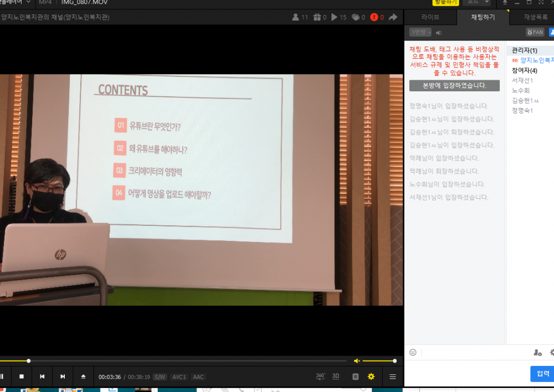Click the 관리자(1) section header
Screen dimensions: 554x392
pos(524,50)
